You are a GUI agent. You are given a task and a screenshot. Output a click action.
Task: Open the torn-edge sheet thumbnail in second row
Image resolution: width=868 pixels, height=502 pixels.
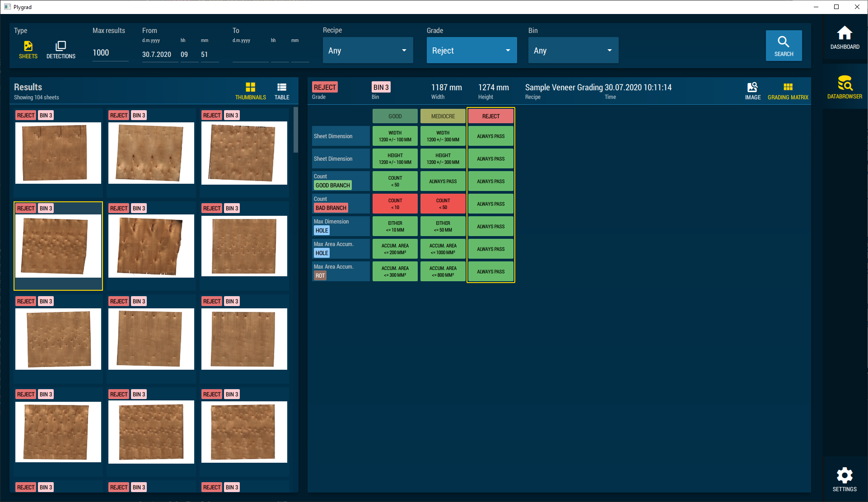tap(151, 246)
